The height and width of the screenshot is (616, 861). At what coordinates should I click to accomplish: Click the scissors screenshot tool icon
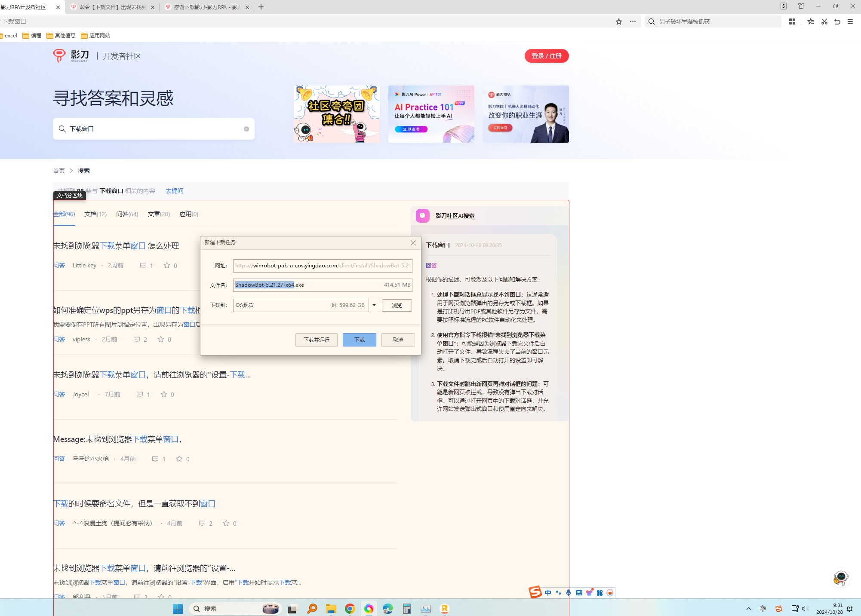(824, 21)
